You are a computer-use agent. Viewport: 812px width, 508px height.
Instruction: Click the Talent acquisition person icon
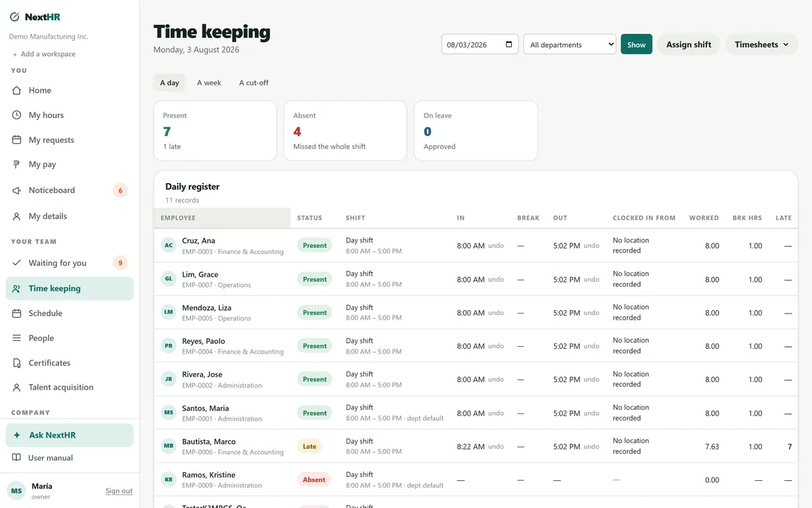point(17,387)
